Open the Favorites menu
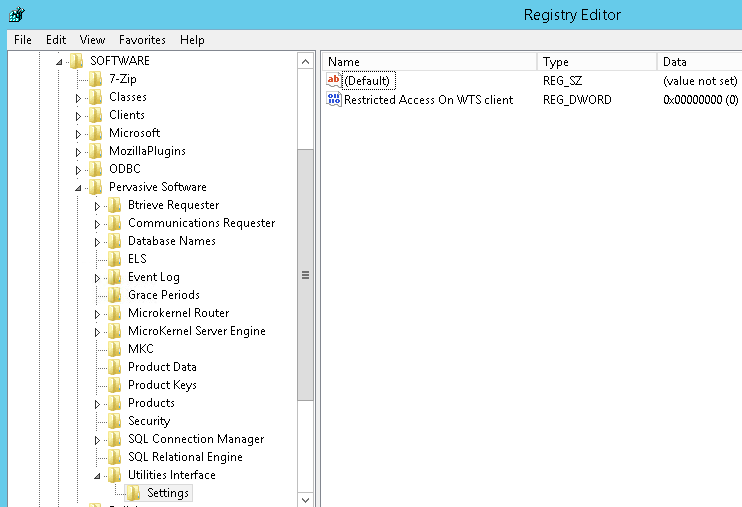Screen dimensions: 742x507 tap(142, 40)
